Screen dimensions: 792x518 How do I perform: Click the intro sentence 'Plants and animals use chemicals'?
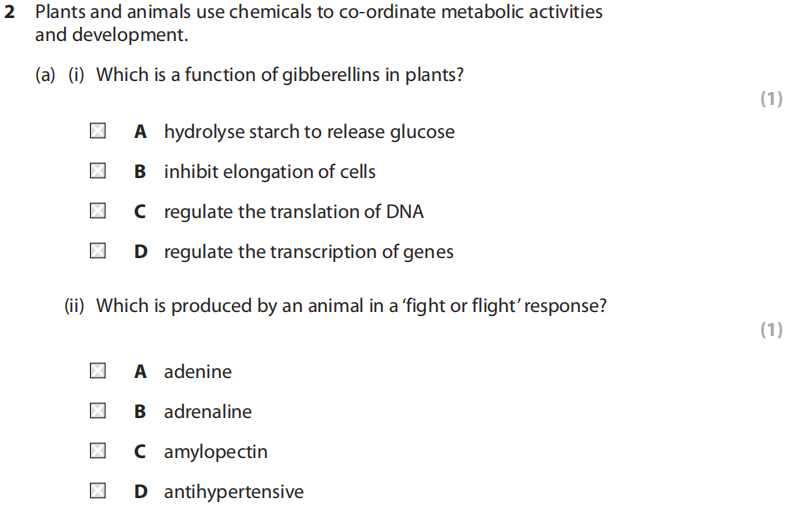pos(318,23)
